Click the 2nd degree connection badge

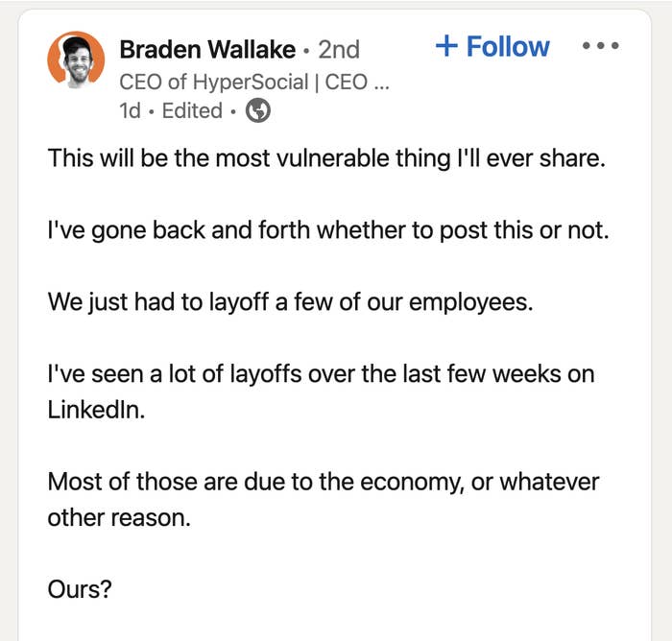pyautogui.click(x=339, y=50)
